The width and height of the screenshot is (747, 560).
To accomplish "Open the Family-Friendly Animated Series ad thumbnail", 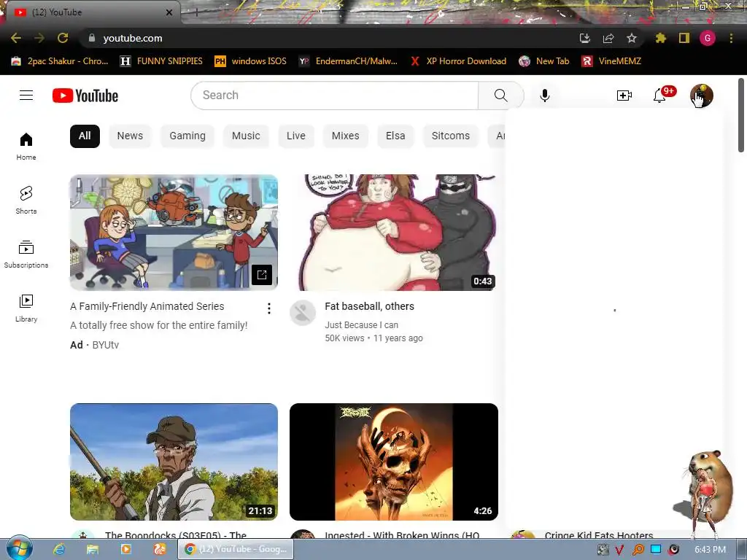I will click(174, 233).
